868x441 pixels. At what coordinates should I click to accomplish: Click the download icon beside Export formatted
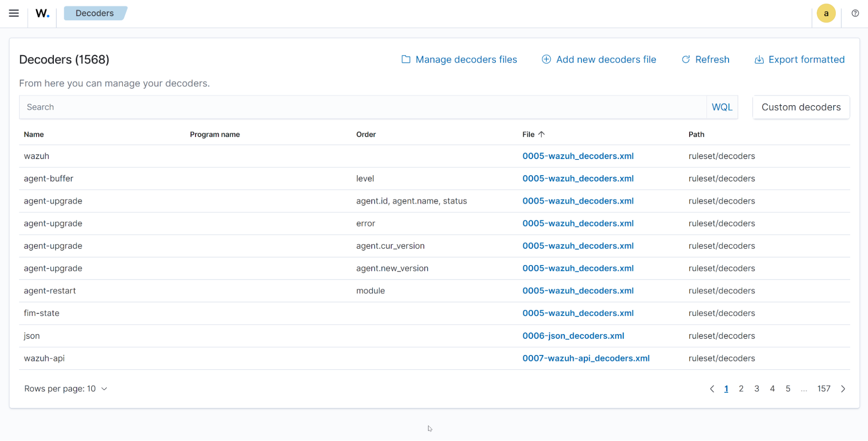pyautogui.click(x=759, y=60)
